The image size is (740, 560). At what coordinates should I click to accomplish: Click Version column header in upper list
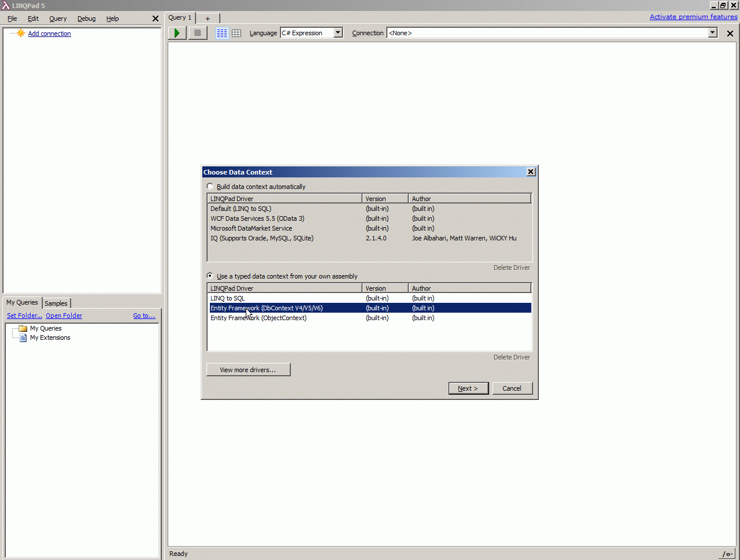(386, 199)
